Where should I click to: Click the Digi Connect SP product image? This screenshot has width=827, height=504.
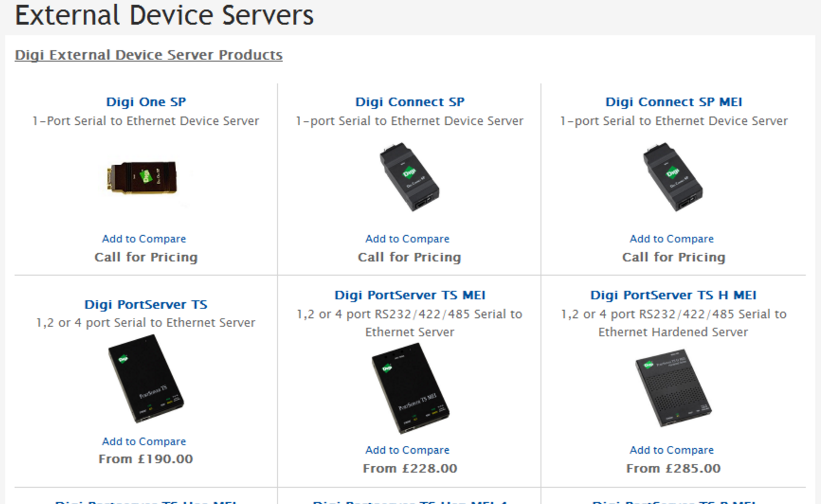(x=409, y=177)
